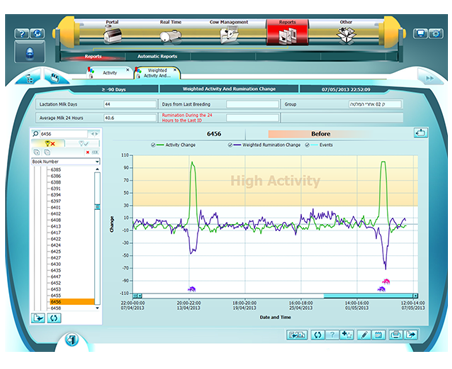Click the cow number search field
Viewport: 452px width, 369px height.
(x=63, y=134)
